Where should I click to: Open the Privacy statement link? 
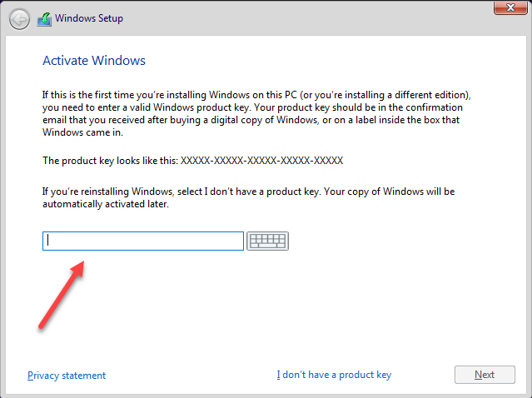tap(67, 375)
